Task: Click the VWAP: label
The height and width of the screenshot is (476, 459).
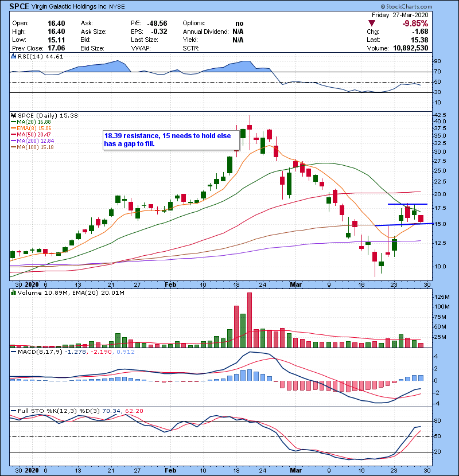Action: click(141, 48)
